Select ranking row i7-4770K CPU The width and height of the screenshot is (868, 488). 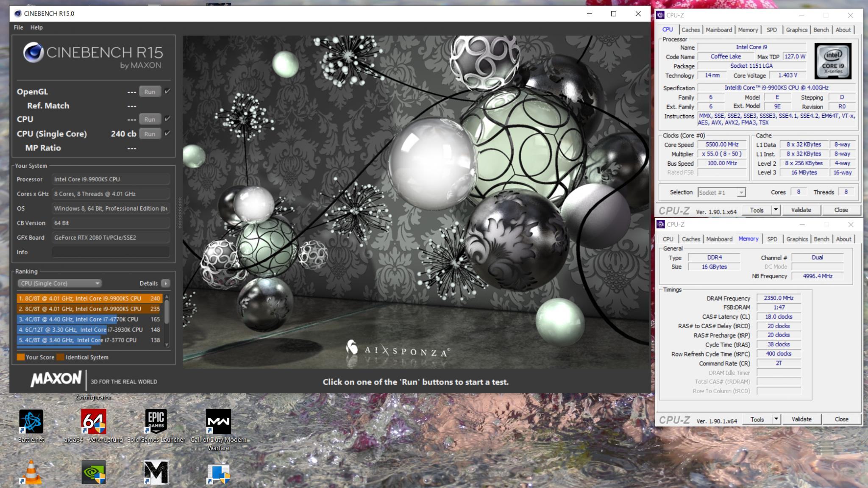tap(89, 319)
